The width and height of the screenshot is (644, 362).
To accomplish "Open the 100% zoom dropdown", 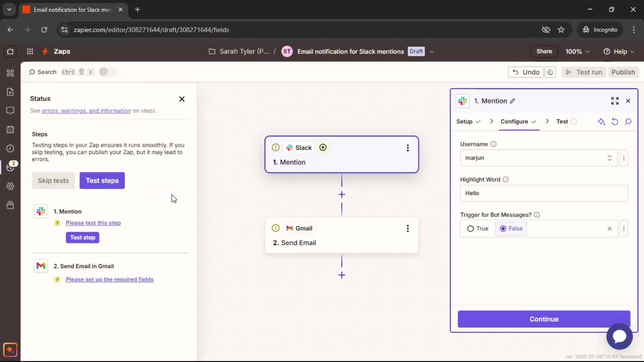I will tap(577, 52).
